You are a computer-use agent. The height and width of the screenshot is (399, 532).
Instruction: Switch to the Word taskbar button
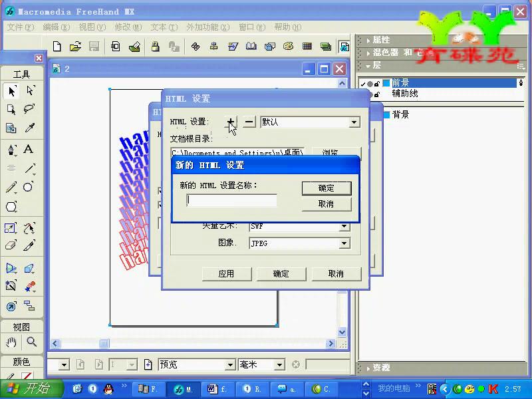[217, 389]
